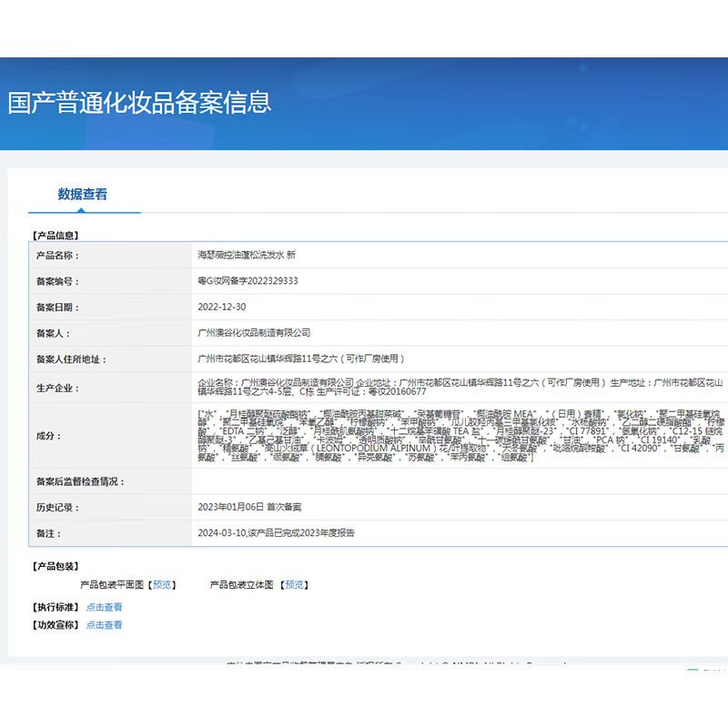728x728 pixels.
Task: Select the 备案编号 粤G妆网备字2022329333
Action: (x=246, y=281)
